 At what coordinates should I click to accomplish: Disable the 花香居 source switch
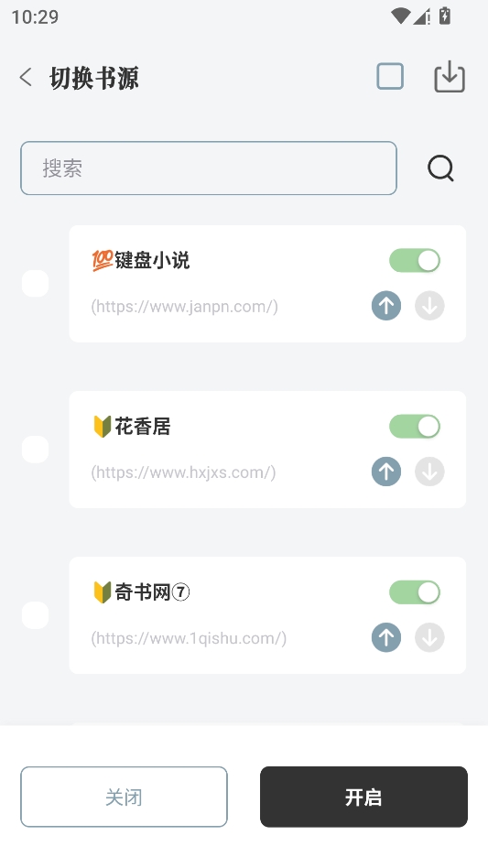415,427
